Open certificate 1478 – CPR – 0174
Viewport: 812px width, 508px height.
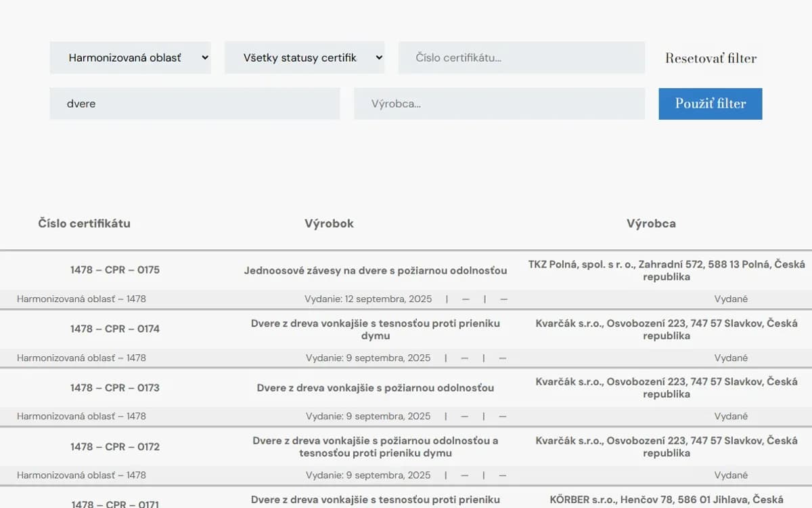[115, 329]
